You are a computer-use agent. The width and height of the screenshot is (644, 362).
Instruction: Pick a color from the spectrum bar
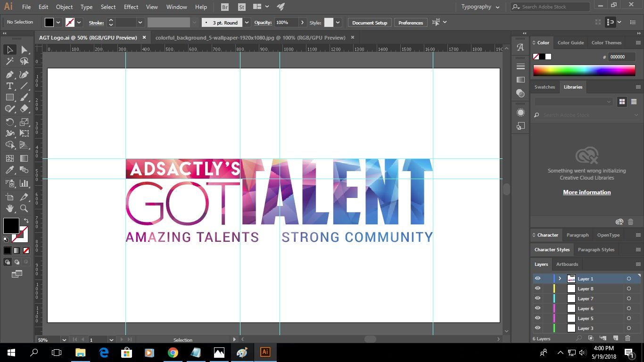coord(584,71)
